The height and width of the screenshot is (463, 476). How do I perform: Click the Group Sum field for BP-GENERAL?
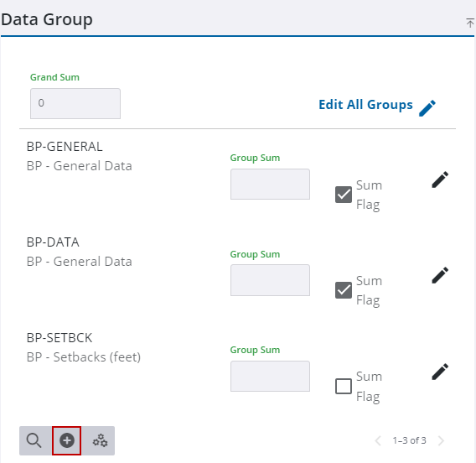270,184
